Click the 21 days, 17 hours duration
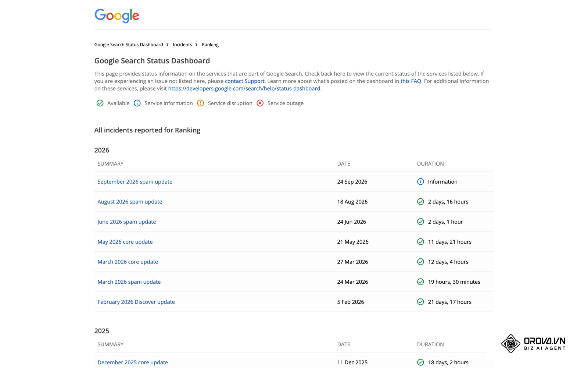The height and width of the screenshot is (368, 588). click(x=449, y=302)
